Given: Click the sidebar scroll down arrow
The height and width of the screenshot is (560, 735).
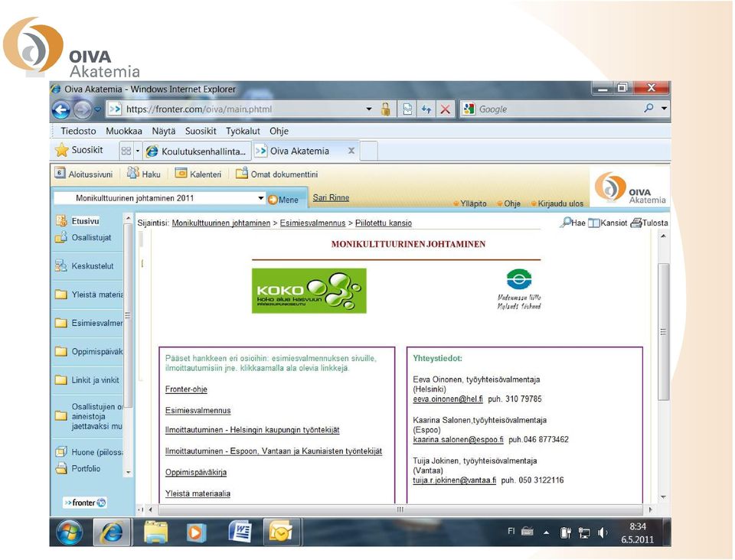Looking at the screenshot, I should 128,473.
